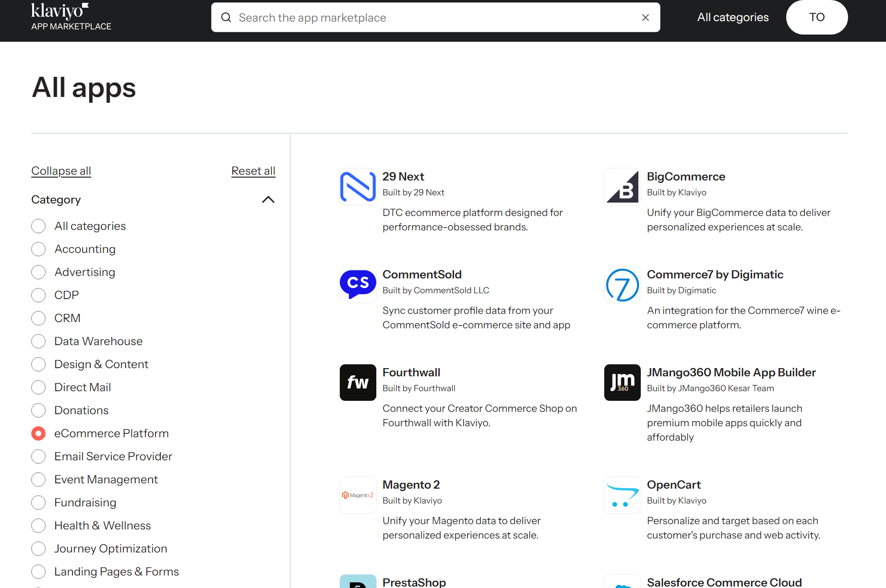This screenshot has width=886, height=588.
Task: Click the Magento 2 logo tile
Action: coord(358,494)
